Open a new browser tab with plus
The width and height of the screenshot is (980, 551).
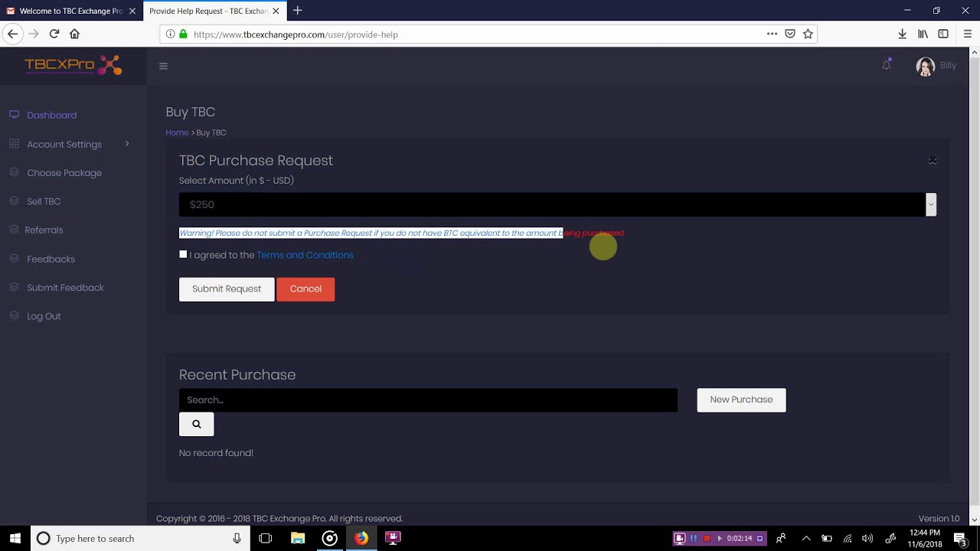click(298, 11)
